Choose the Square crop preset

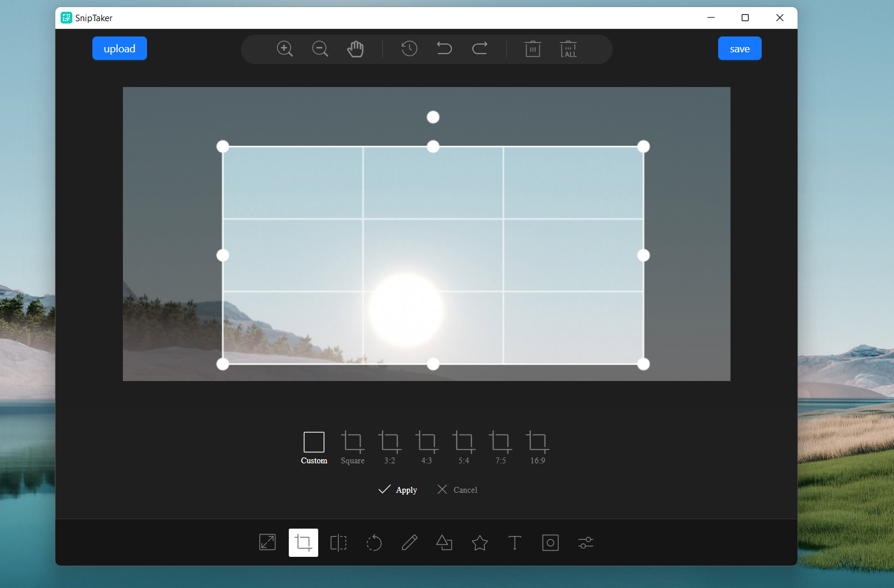tap(352, 448)
